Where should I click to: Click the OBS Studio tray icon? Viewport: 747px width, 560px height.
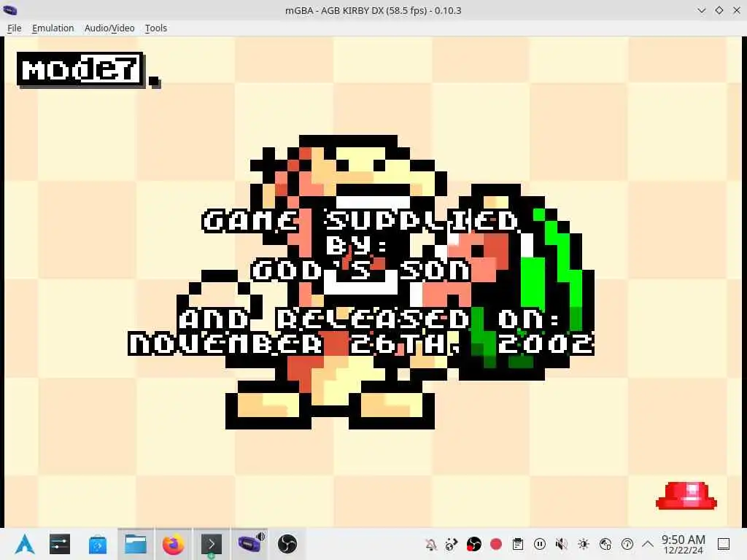(x=473, y=544)
